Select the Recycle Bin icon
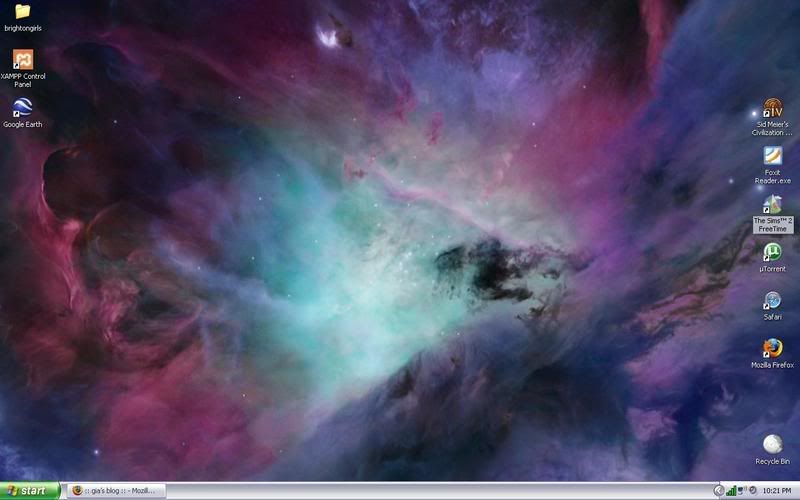This screenshot has height=500, width=800. (x=772, y=443)
